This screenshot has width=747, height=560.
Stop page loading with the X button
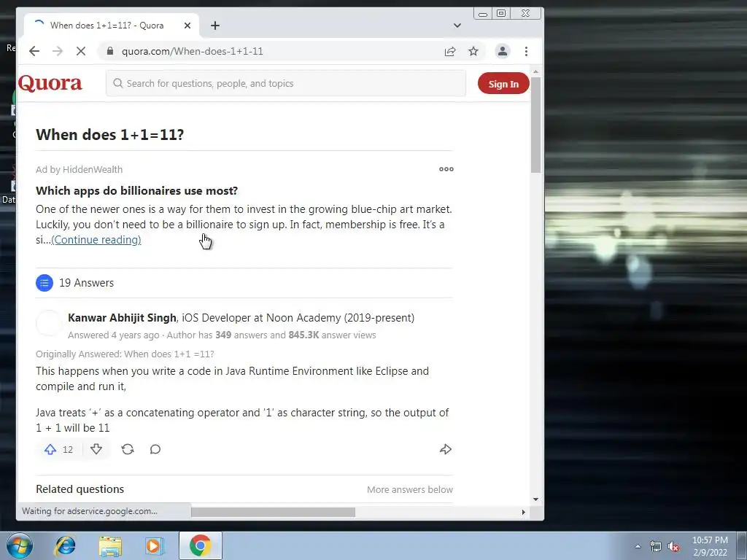pos(80,51)
